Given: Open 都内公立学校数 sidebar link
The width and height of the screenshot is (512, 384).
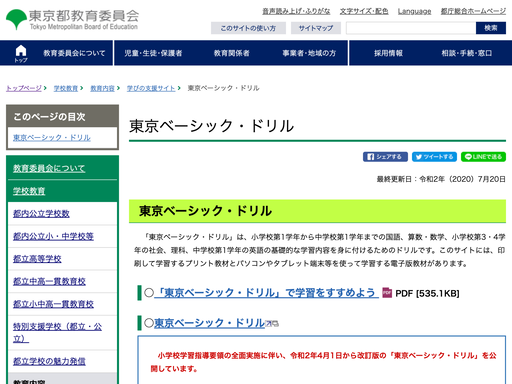Looking at the screenshot, I should (x=41, y=214).
